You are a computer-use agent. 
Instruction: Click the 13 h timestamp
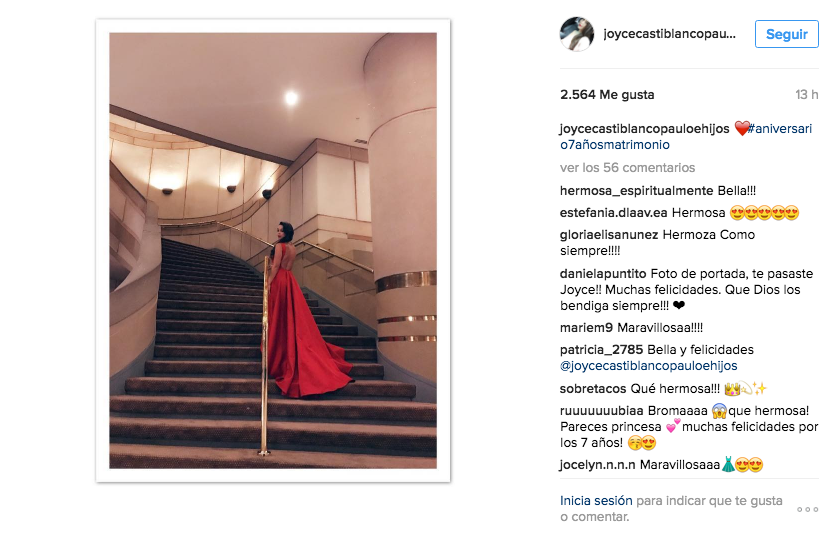pos(806,95)
